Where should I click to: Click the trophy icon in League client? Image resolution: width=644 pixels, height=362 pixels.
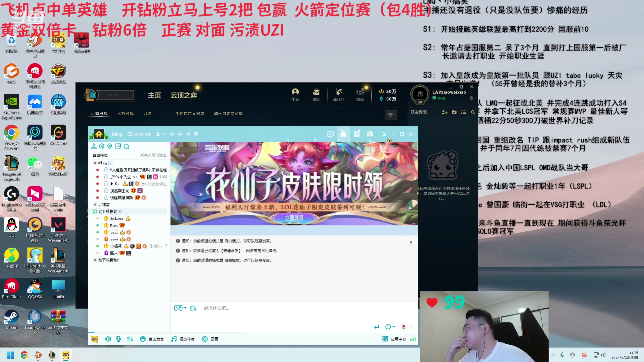pos(390,115)
